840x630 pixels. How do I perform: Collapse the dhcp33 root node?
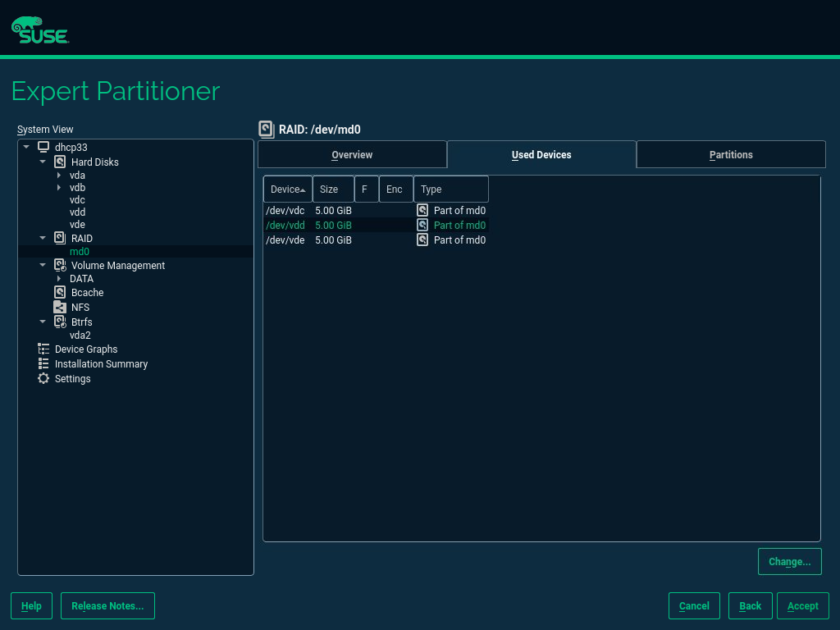27,148
